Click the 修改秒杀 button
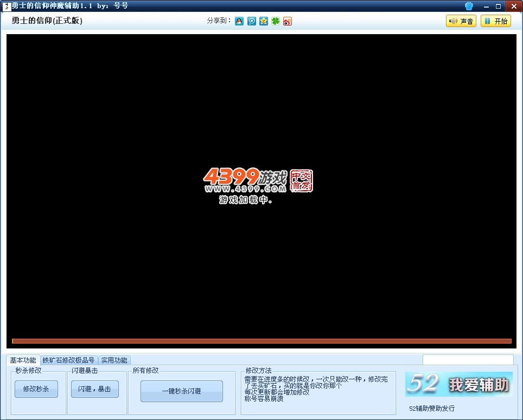Image resolution: width=523 pixels, height=420 pixels. click(x=36, y=389)
